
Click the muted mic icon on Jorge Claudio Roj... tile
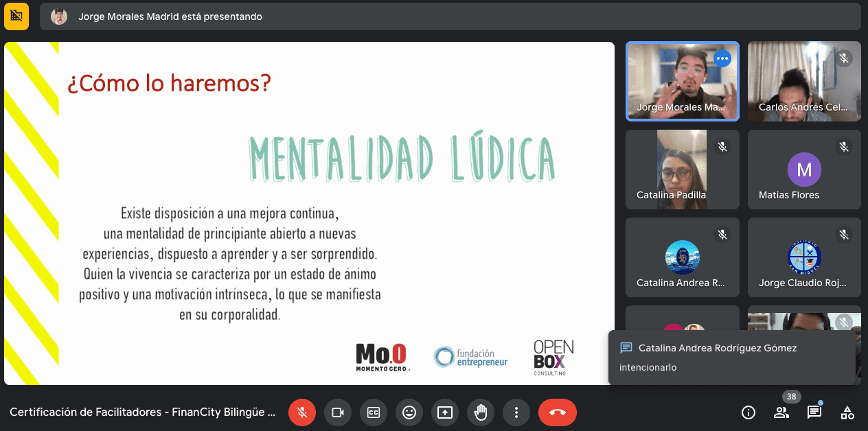point(844,234)
